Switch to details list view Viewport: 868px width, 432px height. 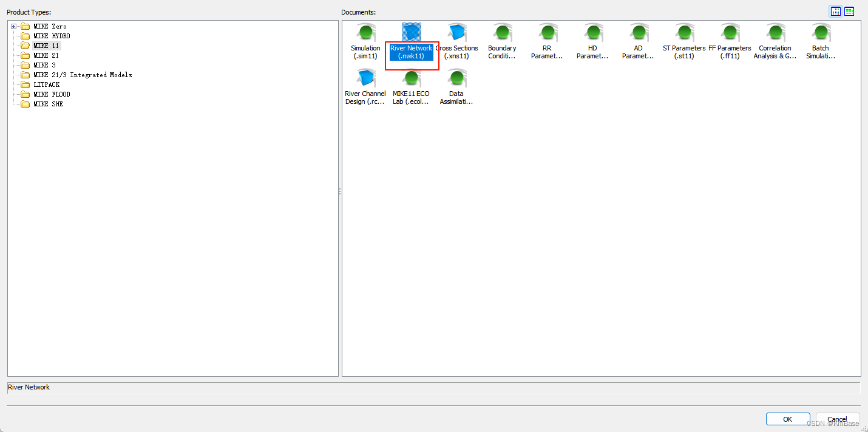tap(849, 12)
